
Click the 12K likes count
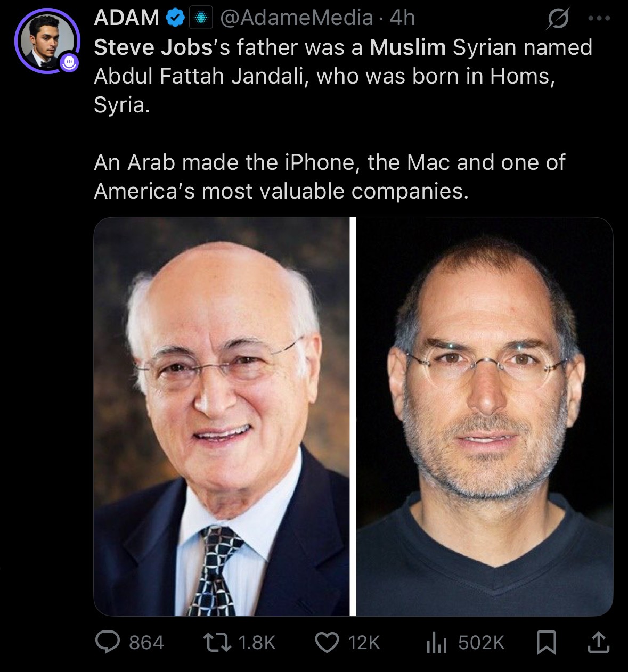point(364,643)
